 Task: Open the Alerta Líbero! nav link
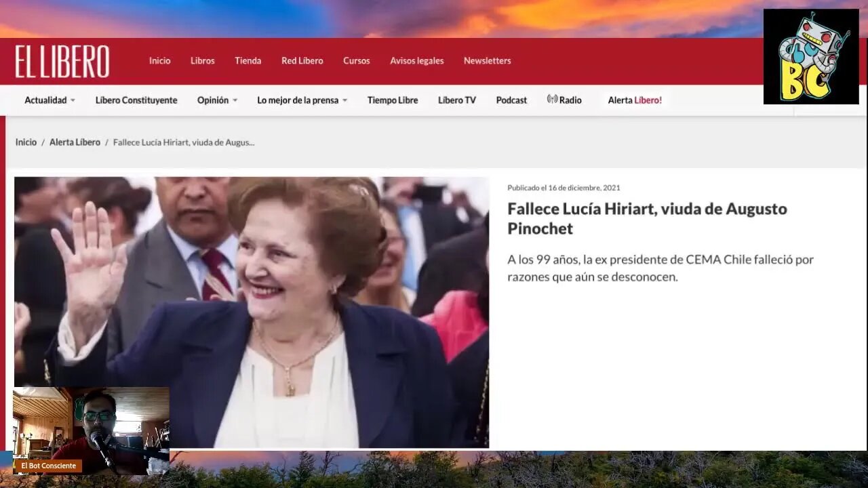[635, 100]
